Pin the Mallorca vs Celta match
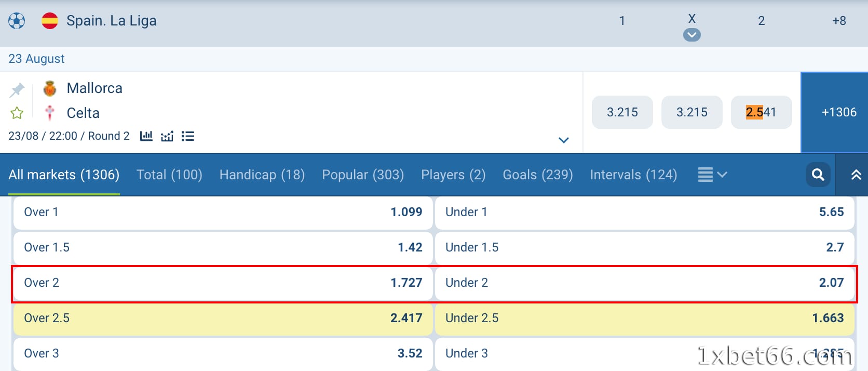 pyautogui.click(x=17, y=90)
